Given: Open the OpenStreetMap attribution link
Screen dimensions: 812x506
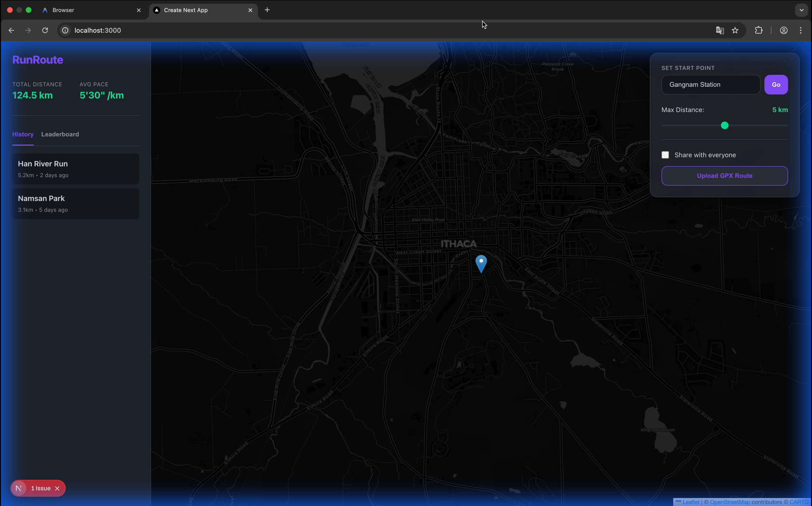Looking at the screenshot, I should (x=730, y=502).
